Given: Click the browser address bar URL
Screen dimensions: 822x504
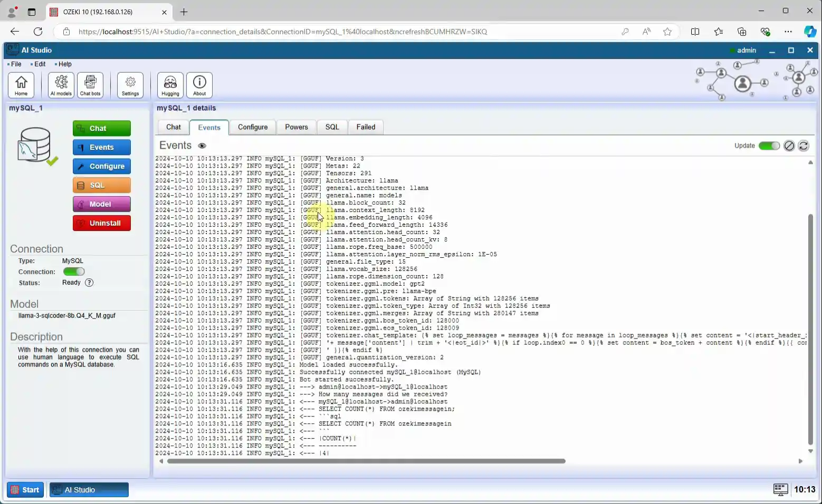Looking at the screenshot, I should coord(283,32).
